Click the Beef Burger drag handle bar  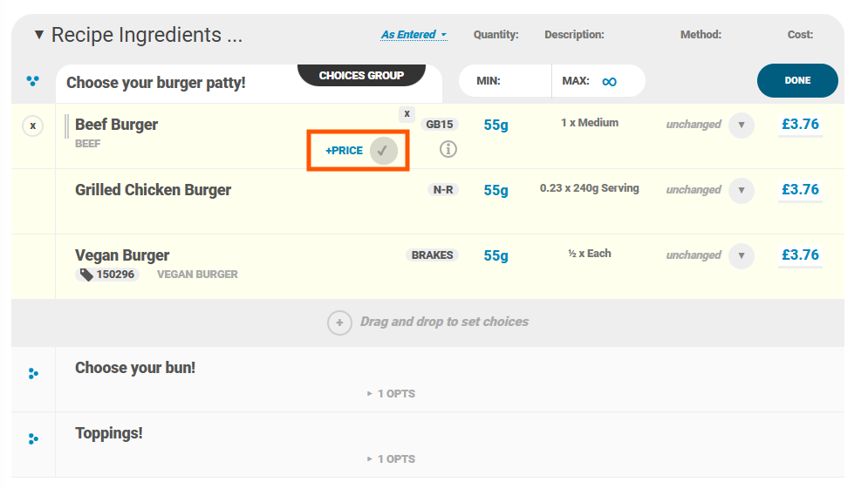[66, 126]
